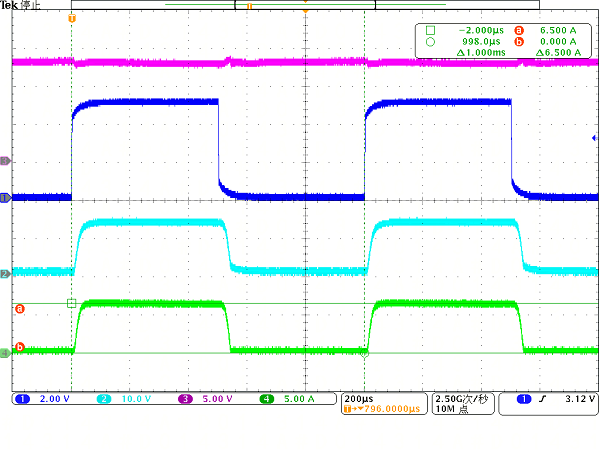
Task: Click the 10.0 V channel 2 scale
Action: coord(136,399)
